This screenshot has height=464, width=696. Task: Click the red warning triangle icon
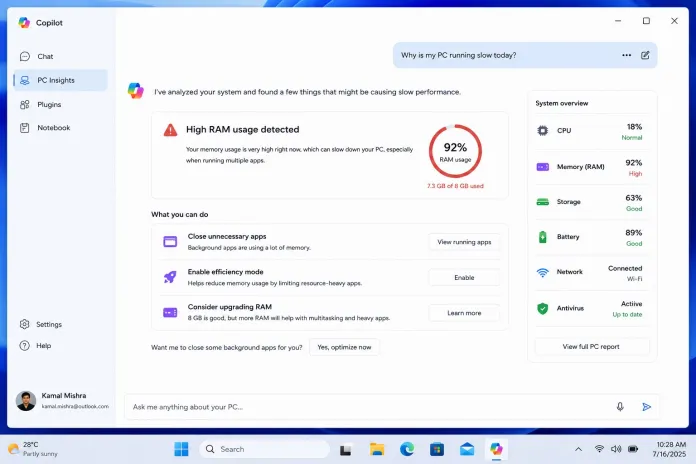point(170,130)
